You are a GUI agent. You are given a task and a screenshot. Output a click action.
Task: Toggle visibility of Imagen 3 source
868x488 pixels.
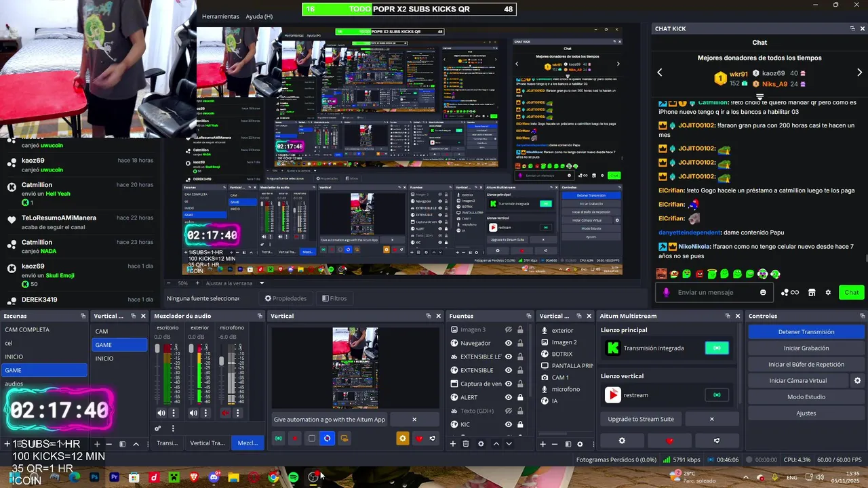click(x=509, y=329)
